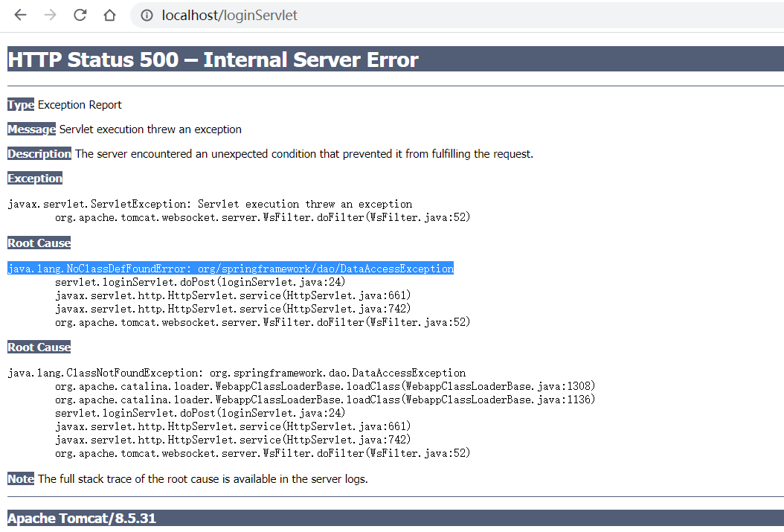Click the WebappClassLoaderBase.java:1136 trace line
Image resolution: width=784 pixels, height=532 pixels.
pyautogui.click(x=325, y=400)
